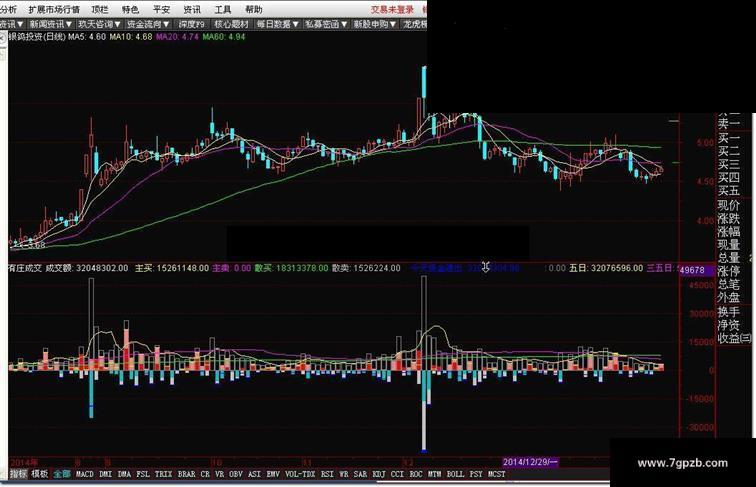Open the 平安 menu

[x=162, y=10]
